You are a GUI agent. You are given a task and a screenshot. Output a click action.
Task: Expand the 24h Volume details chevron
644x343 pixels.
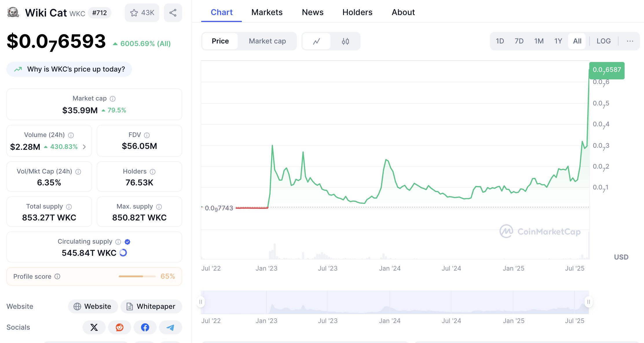pos(84,147)
